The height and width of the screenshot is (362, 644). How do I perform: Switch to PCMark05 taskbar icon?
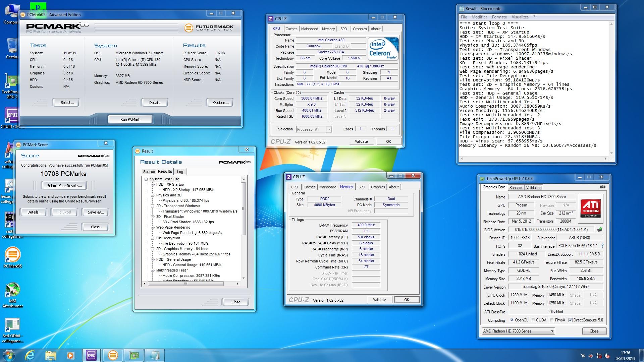pos(113,355)
